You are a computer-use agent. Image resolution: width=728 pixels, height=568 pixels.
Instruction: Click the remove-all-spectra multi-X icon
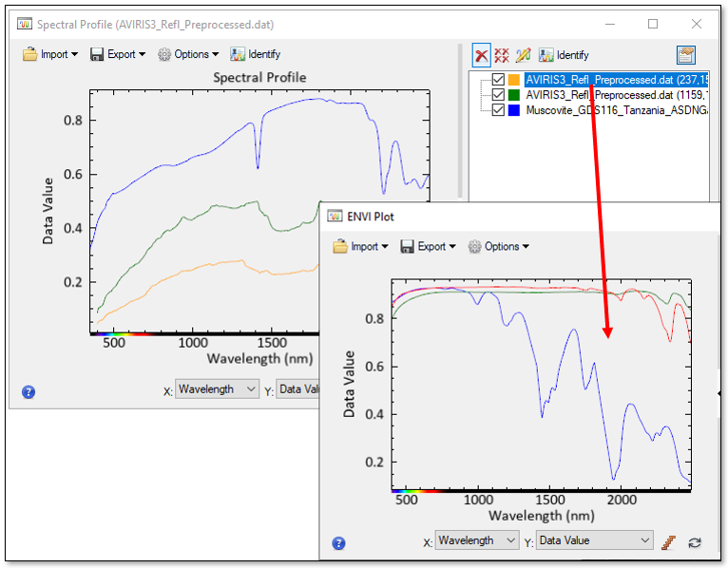[x=502, y=55]
